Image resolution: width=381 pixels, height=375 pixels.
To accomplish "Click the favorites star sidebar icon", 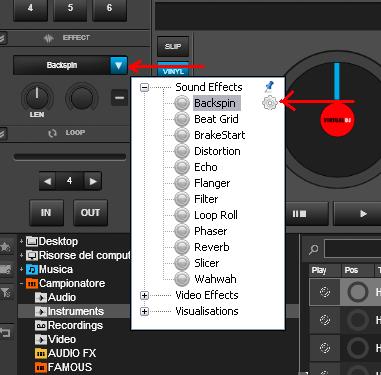I will [6, 247].
